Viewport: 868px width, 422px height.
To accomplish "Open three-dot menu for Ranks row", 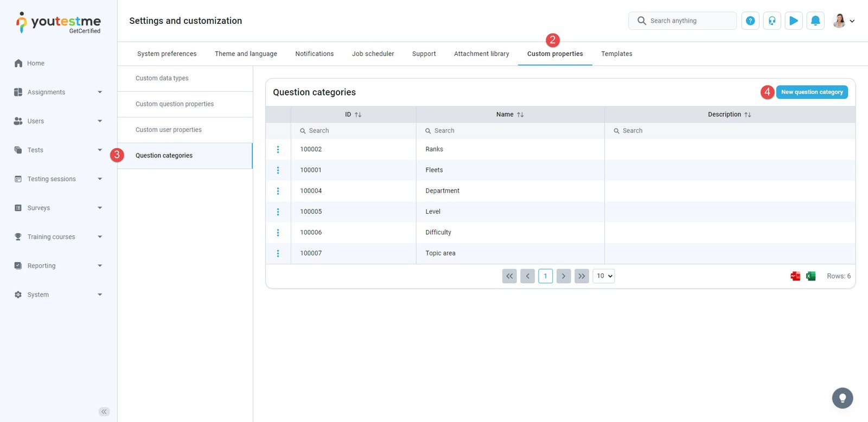I will (278, 150).
